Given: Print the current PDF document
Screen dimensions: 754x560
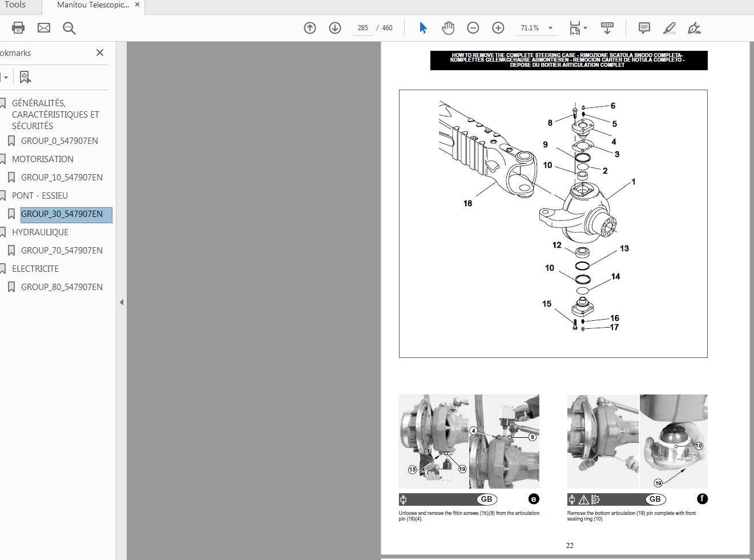Looking at the screenshot, I should [x=17, y=27].
